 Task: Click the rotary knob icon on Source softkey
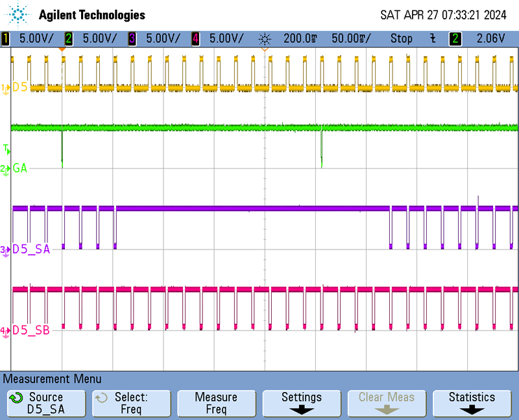[18, 397]
